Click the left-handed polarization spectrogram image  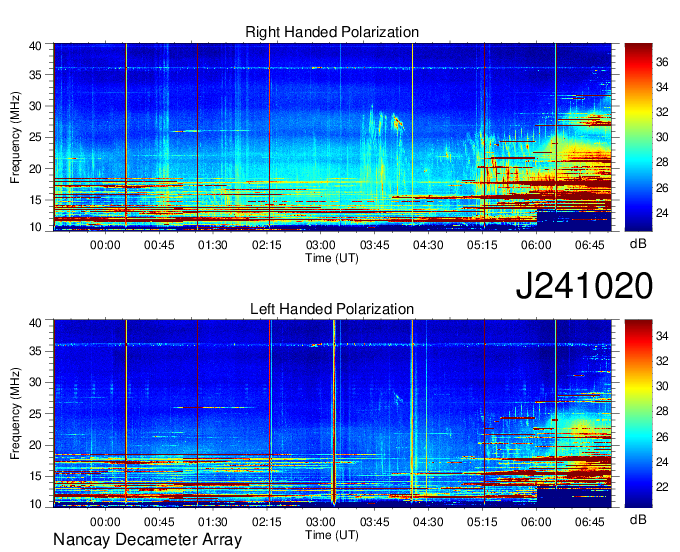click(x=332, y=414)
